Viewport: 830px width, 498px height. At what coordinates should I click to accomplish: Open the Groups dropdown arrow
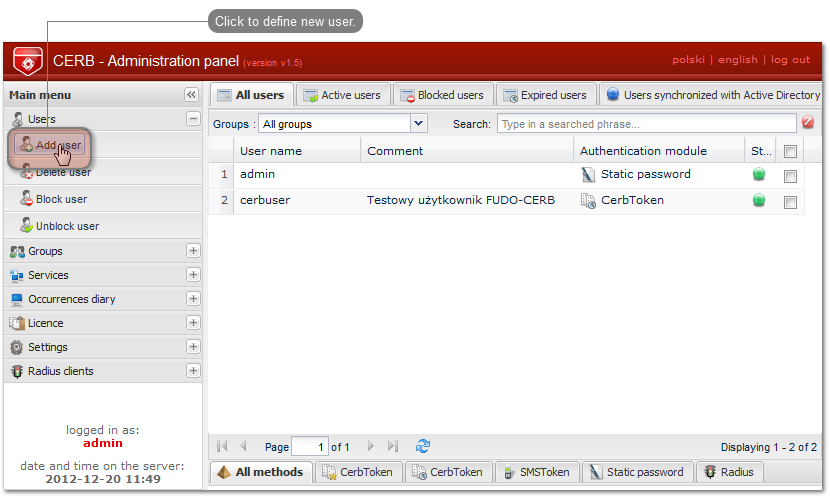pyautogui.click(x=418, y=124)
